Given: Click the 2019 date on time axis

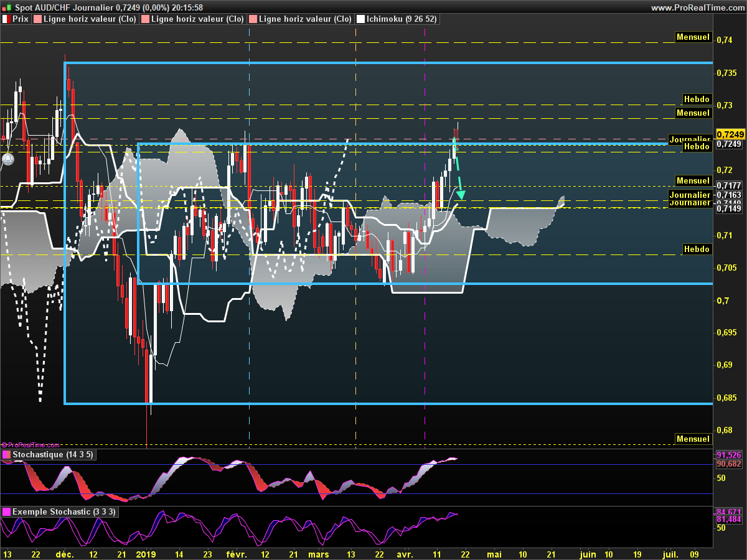Looking at the screenshot, I should click(x=146, y=554).
